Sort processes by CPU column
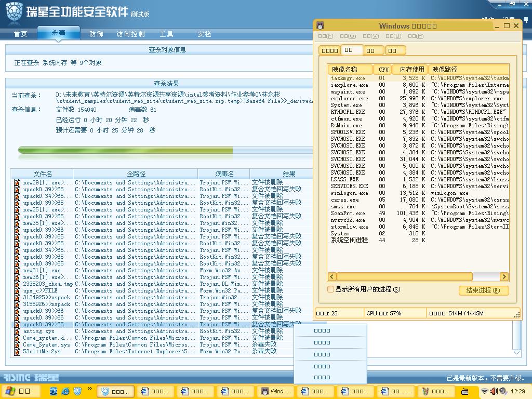The width and height of the screenshot is (532, 399). click(382, 70)
